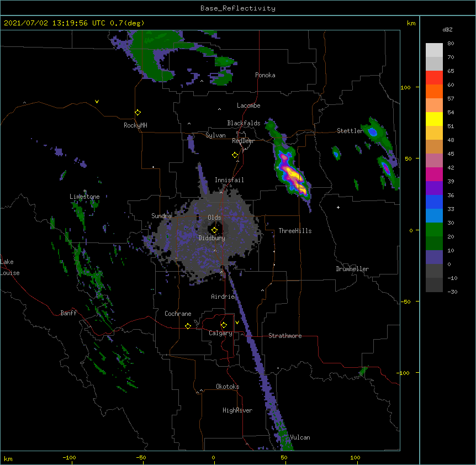Click the slate-purple 0–10 dBZ legend swatch
Viewport: 476px width, 465px height.
pos(434,257)
